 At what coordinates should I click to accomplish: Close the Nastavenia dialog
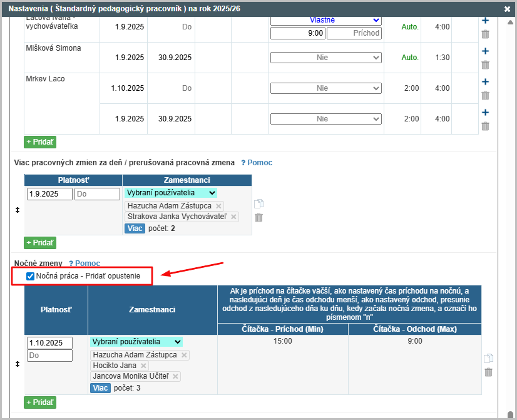click(507, 9)
